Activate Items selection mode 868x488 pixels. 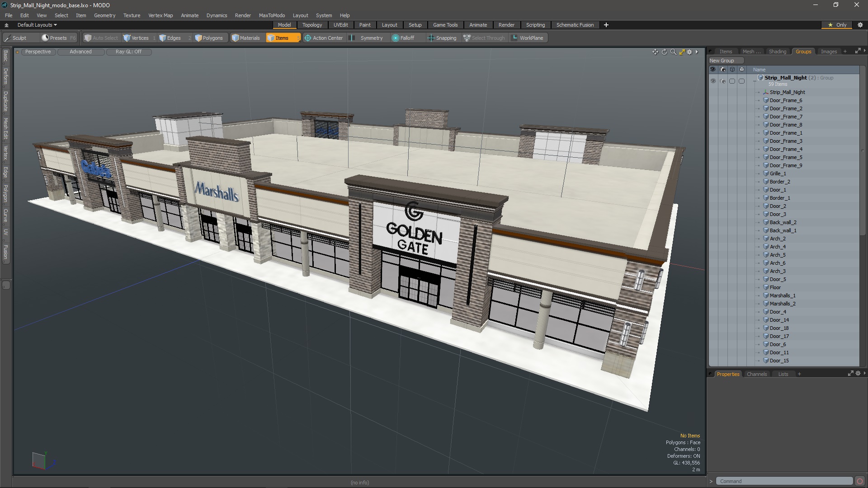pos(283,38)
